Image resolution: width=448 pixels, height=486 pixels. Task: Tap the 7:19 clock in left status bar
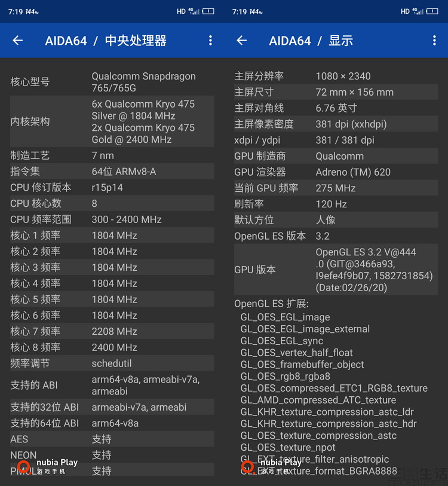point(16,12)
